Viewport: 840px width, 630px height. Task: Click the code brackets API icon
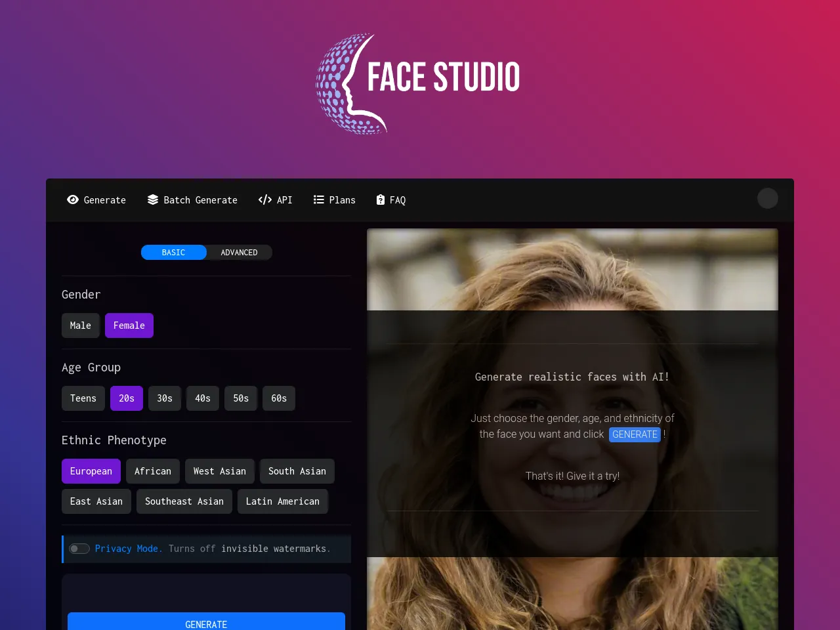point(265,199)
